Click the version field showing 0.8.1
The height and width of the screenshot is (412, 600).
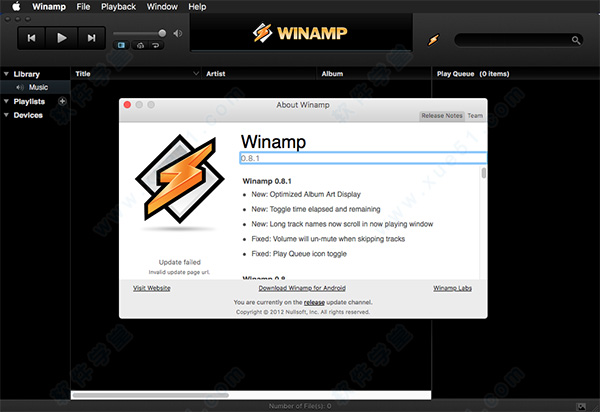point(363,158)
